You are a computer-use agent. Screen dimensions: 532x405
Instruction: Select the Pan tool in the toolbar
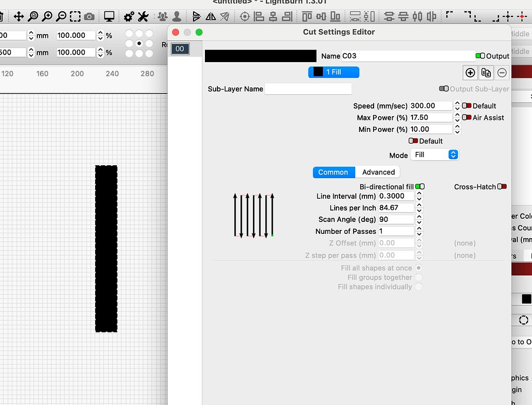19,16
